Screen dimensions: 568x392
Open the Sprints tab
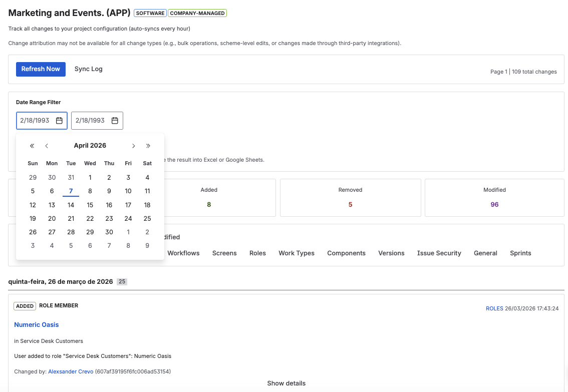coord(520,253)
